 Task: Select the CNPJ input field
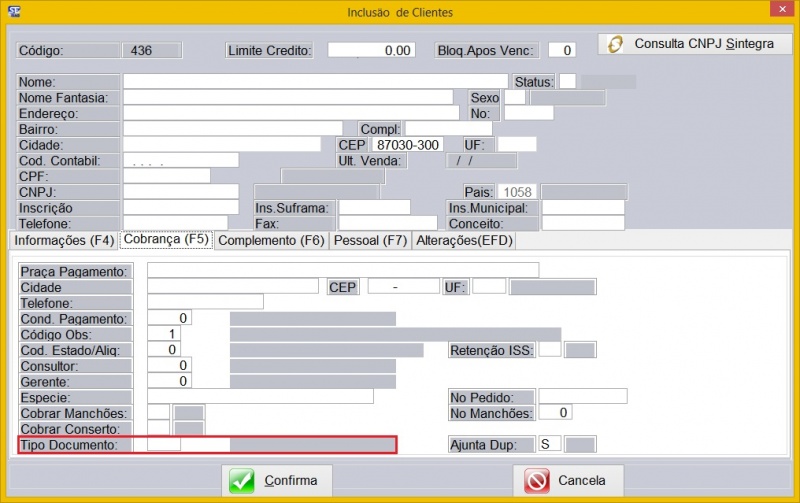click(181, 192)
